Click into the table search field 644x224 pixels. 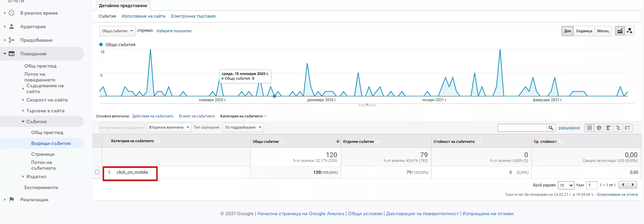point(522,128)
